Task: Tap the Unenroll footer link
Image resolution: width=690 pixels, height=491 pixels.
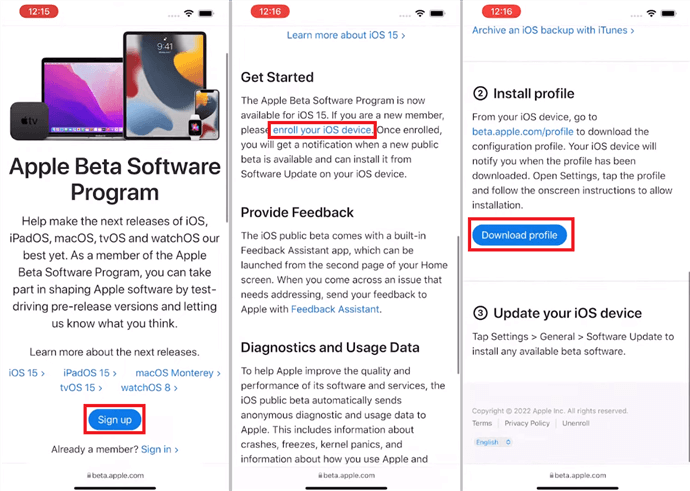Action: point(576,423)
